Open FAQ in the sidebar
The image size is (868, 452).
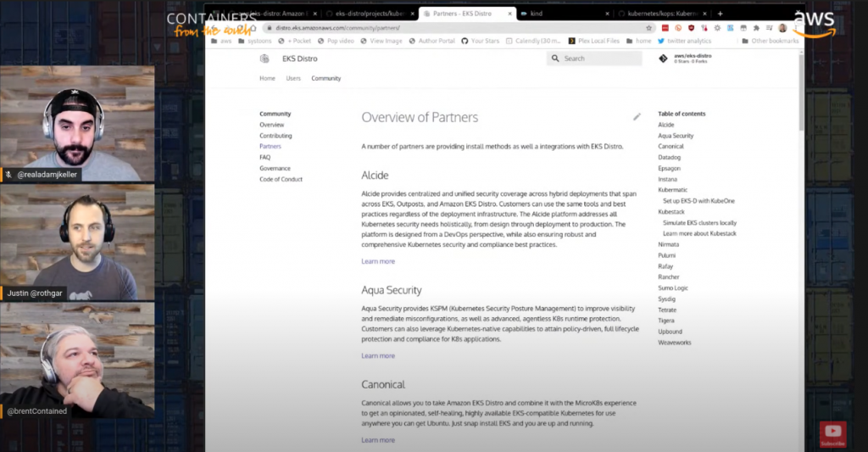[x=265, y=158]
